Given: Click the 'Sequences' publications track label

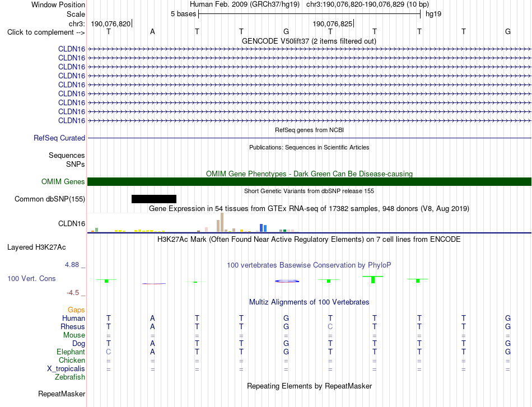Looking at the screenshot, I should pos(67,155).
